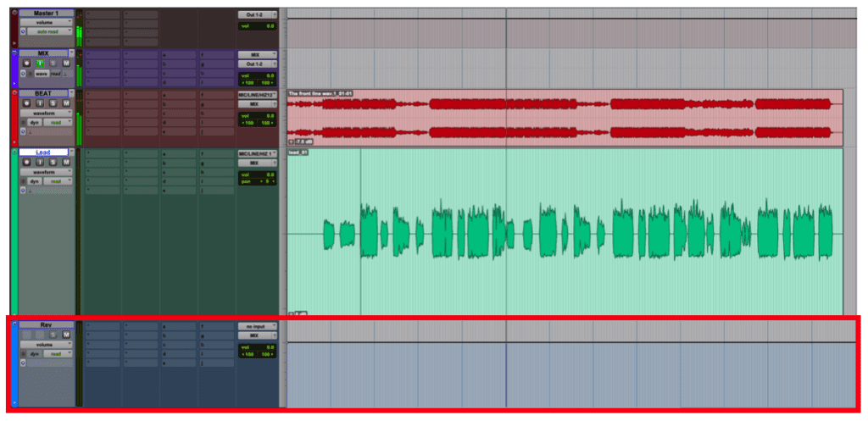Open MIX track Out 1-2 output selector
Screen dimensions: 868x421
click(258, 64)
